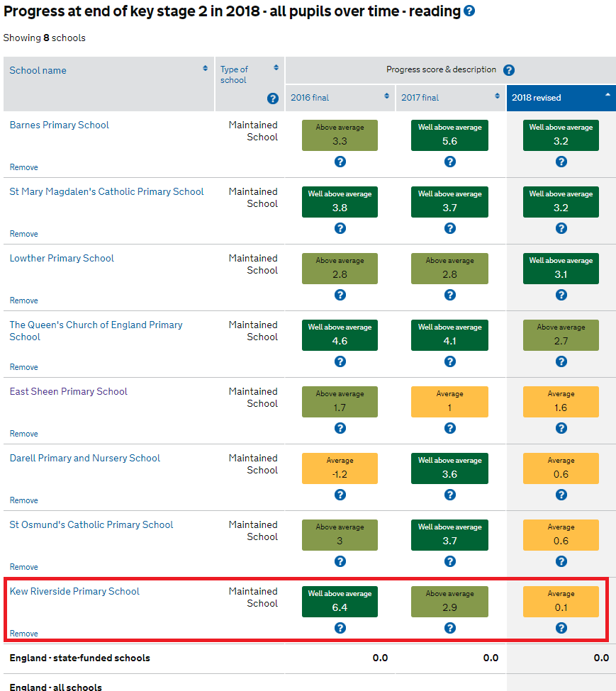This screenshot has height=691, width=616.
Task: Click Kew Riverside 2016 'Well above average 6.4' badge
Action: point(340,602)
